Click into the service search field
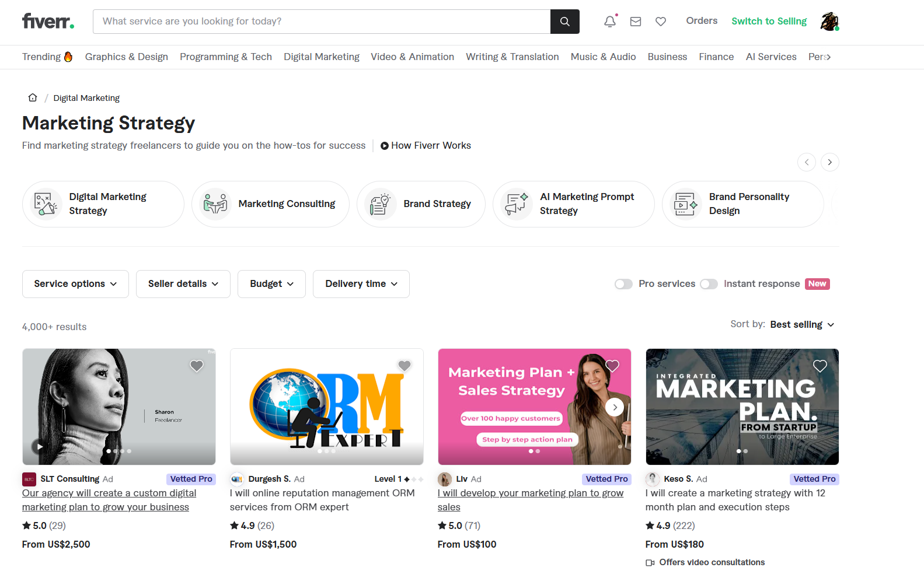Screen dimensions: 924x571 [321, 22]
